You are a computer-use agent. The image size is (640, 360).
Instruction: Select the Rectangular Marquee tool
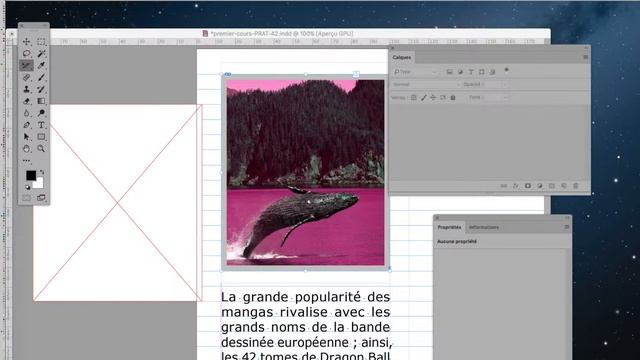pos(41,42)
